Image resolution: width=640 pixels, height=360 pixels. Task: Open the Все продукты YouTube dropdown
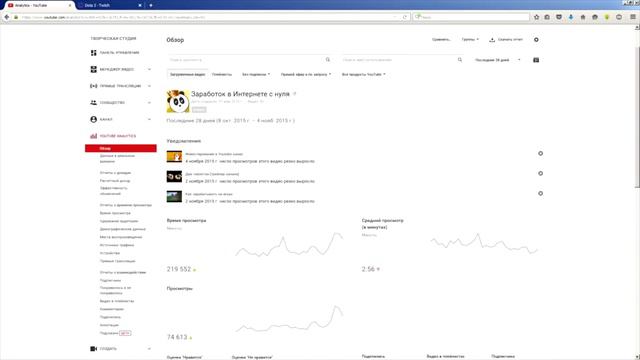364,75
